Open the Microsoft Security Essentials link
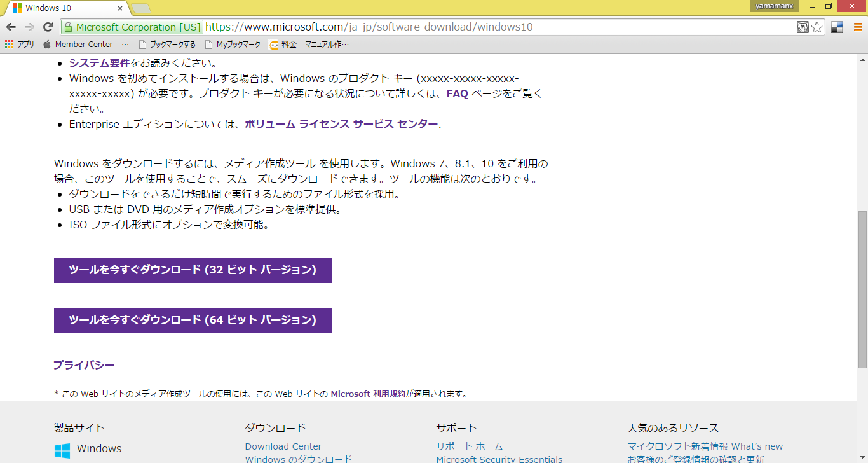The width and height of the screenshot is (868, 463). pyautogui.click(x=499, y=459)
